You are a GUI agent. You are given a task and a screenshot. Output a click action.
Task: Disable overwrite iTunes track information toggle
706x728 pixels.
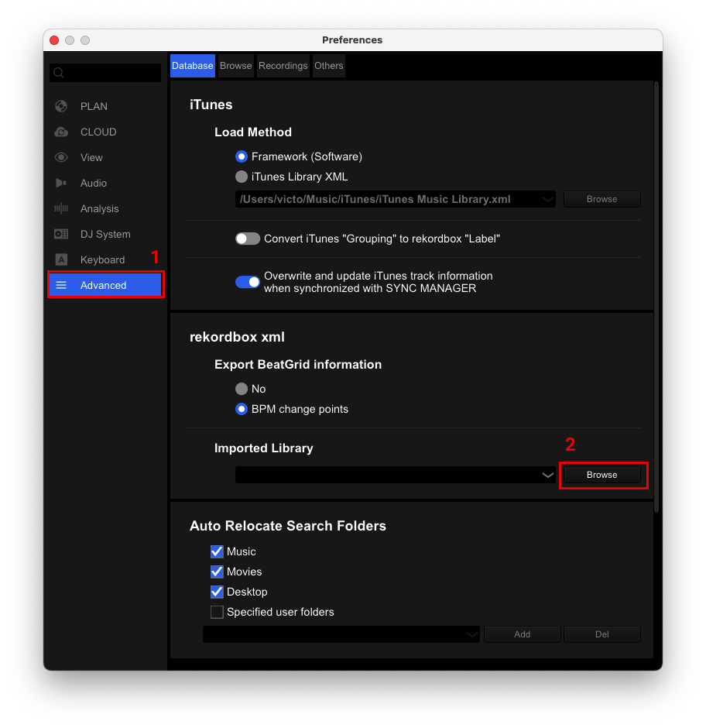248,282
